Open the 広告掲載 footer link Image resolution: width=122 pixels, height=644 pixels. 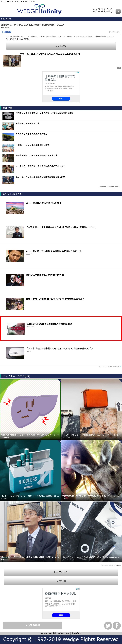click(52, 633)
